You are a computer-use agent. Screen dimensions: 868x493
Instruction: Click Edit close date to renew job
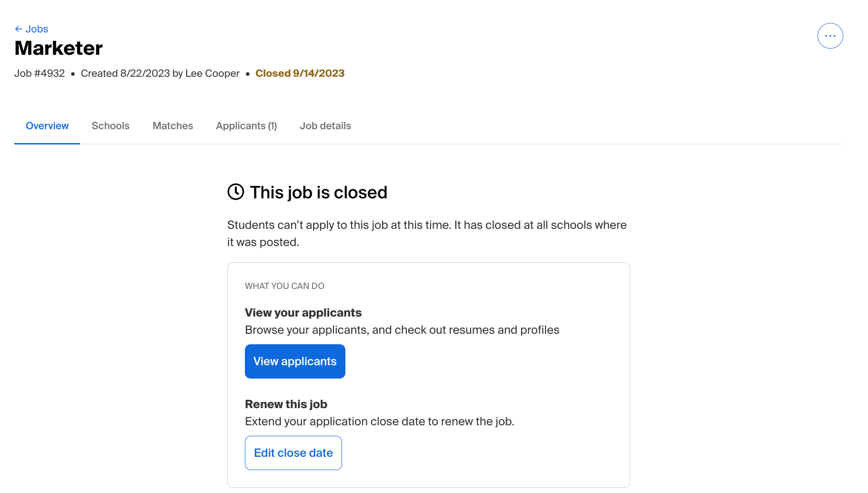coord(293,452)
